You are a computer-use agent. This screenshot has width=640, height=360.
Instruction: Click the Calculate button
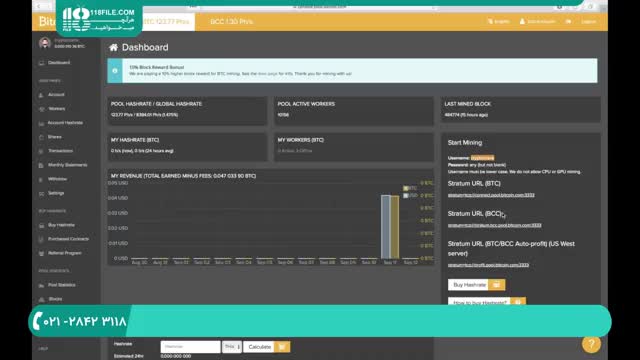(260, 347)
